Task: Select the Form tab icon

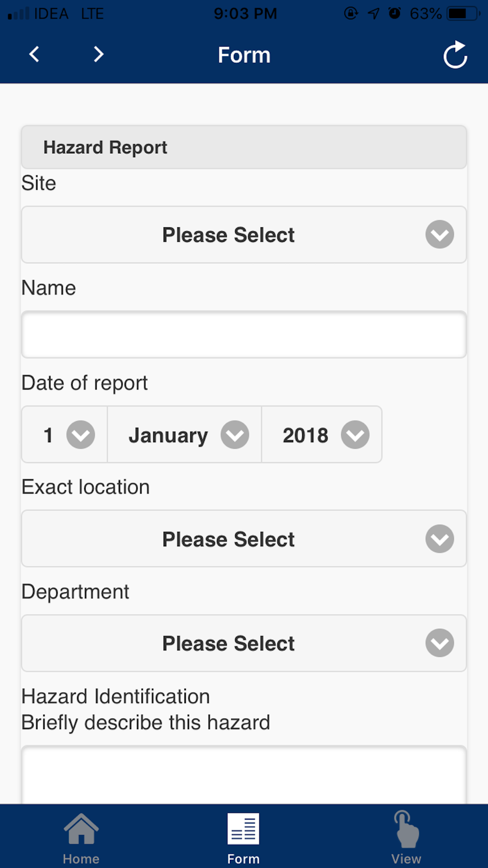Action: coord(244,828)
